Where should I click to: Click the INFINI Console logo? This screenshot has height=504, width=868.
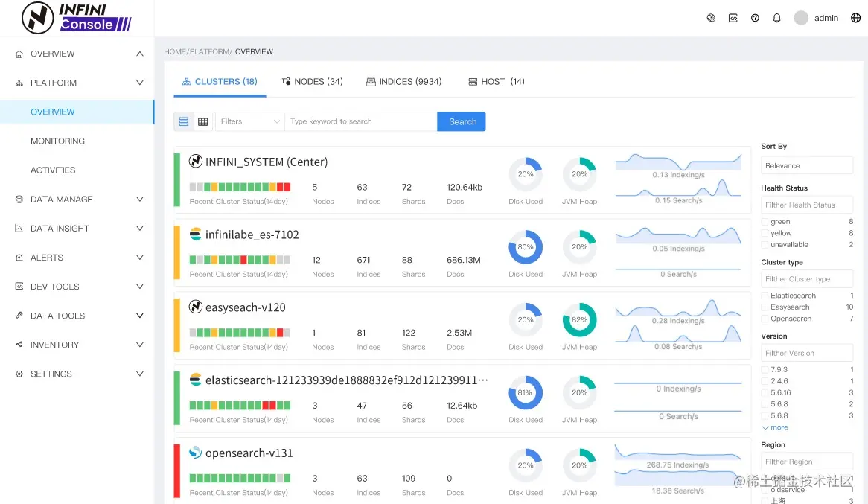coord(77,18)
